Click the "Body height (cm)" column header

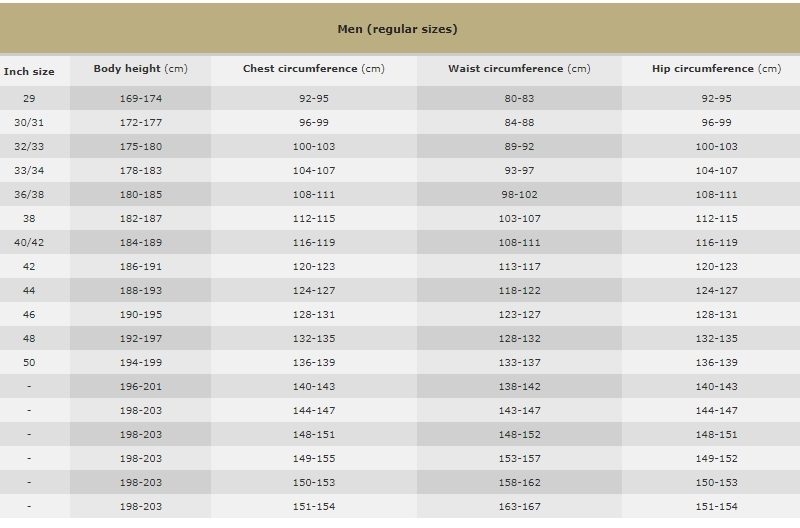140,69
